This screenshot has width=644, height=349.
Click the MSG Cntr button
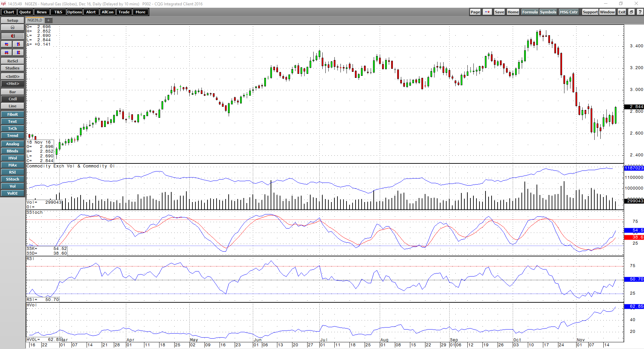569,12
